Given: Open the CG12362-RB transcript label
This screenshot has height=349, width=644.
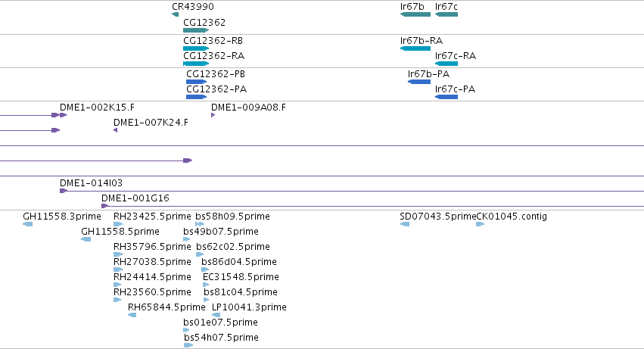Looking at the screenshot, I should pos(213,41).
